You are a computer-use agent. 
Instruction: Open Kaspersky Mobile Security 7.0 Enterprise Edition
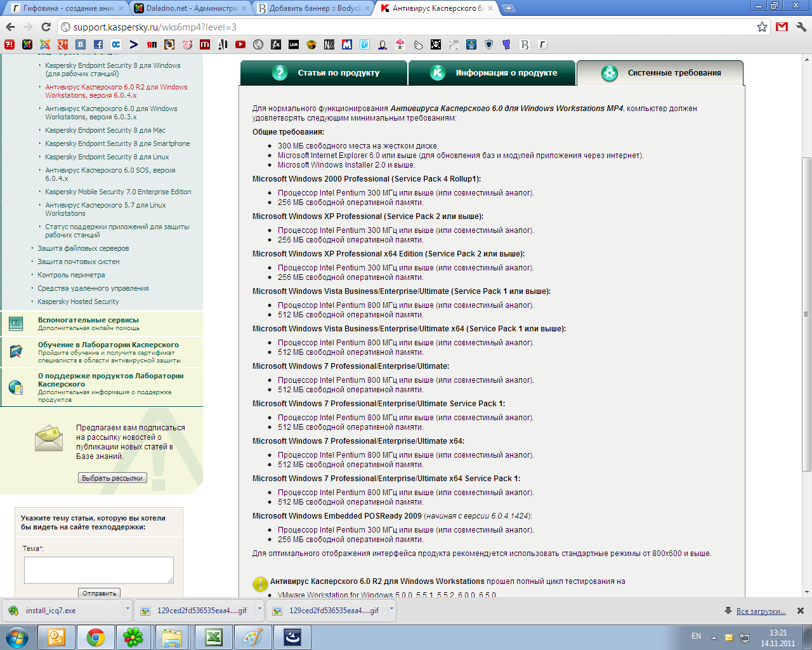point(118,192)
